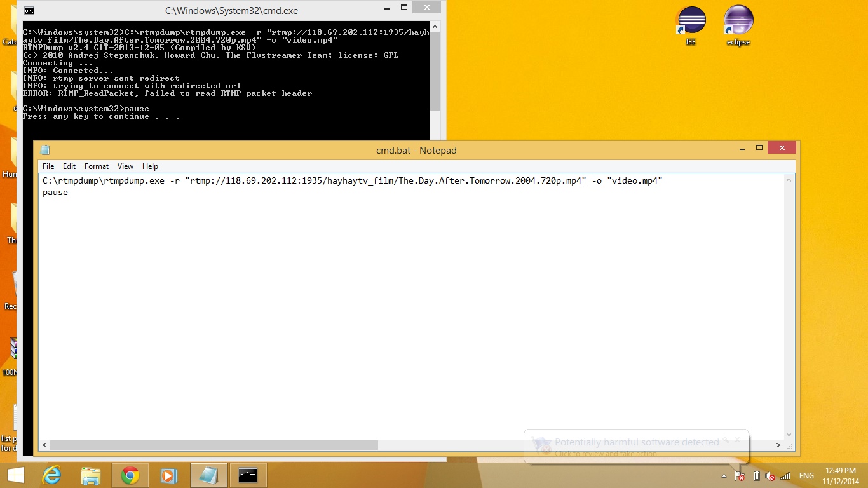Viewport: 868px width, 488px height.
Task: Maximize the Notepad window
Action: (759, 147)
